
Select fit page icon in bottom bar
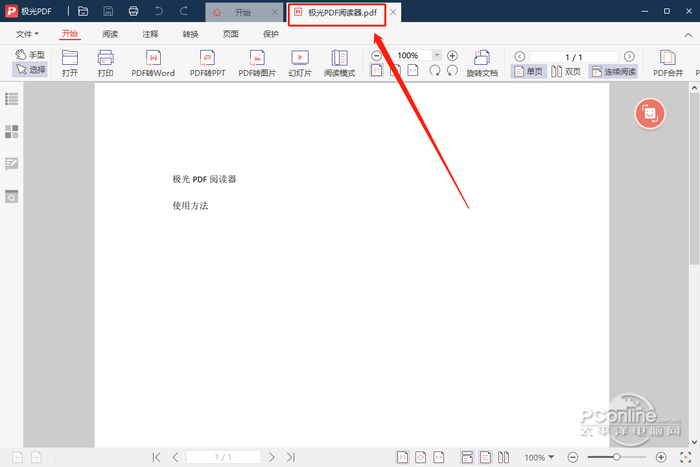421,457
